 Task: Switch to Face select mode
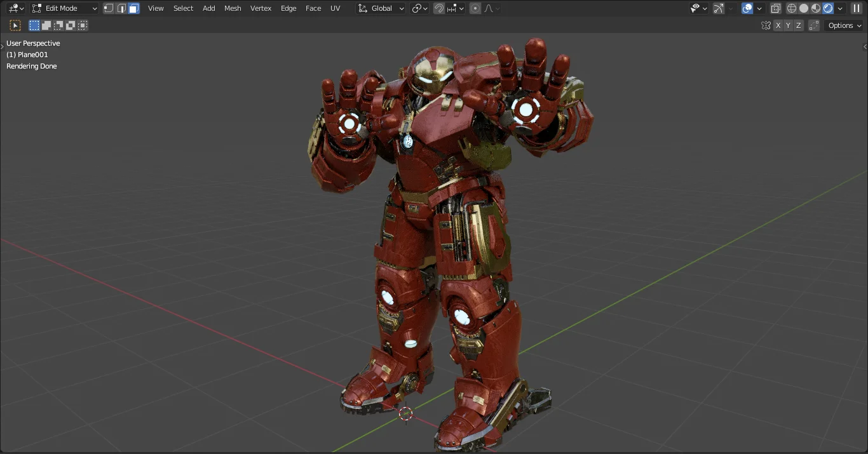coord(134,8)
